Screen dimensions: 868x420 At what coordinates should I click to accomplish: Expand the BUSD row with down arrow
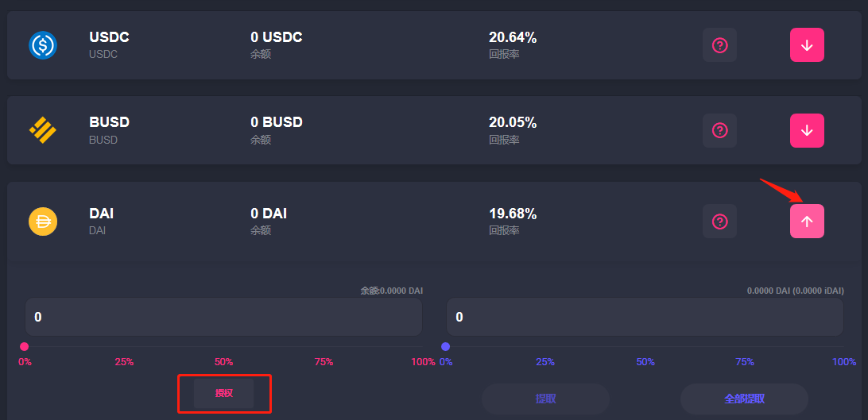pos(807,130)
